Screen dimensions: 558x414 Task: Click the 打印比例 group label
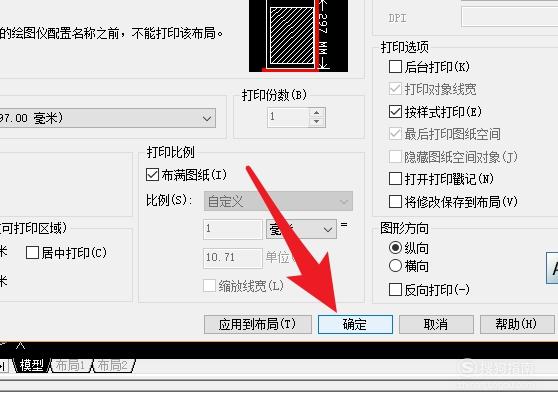[171, 152]
